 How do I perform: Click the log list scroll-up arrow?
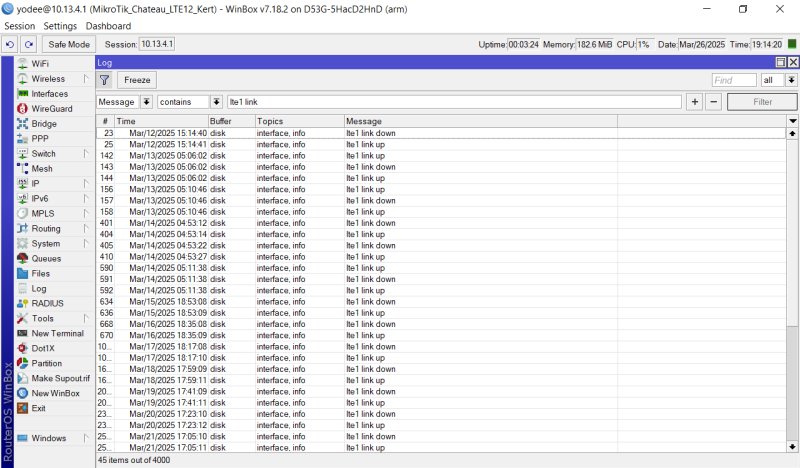click(x=792, y=133)
